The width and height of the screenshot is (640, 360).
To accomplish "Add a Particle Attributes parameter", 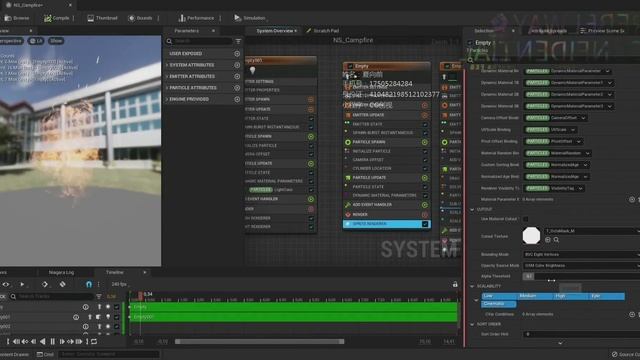I will coord(237,88).
